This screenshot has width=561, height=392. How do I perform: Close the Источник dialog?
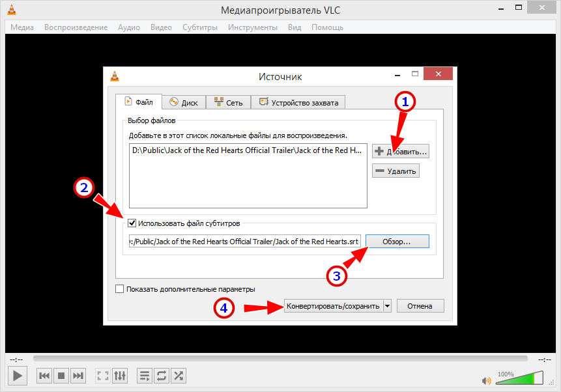click(x=439, y=74)
